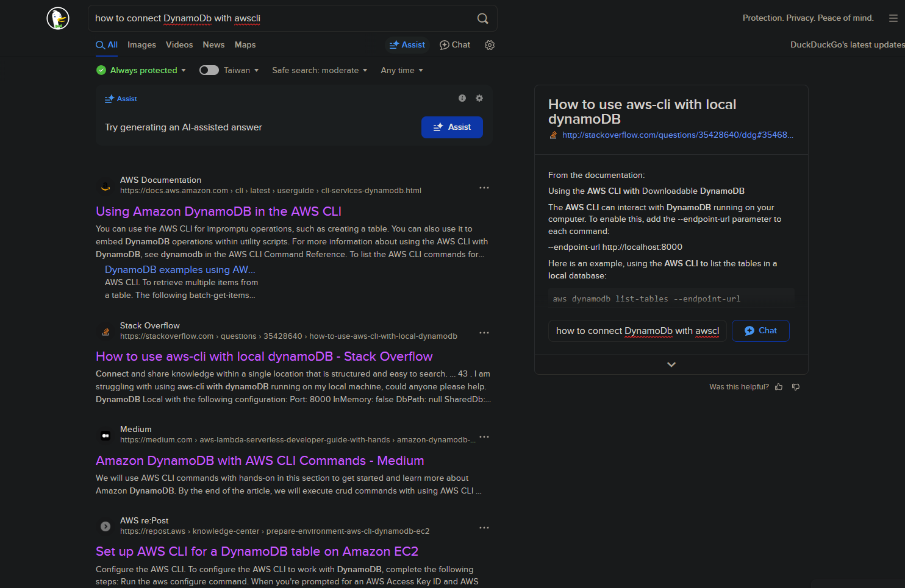905x588 pixels.
Task: Click the blue Assist generate button
Action: pyautogui.click(x=452, y=127)
